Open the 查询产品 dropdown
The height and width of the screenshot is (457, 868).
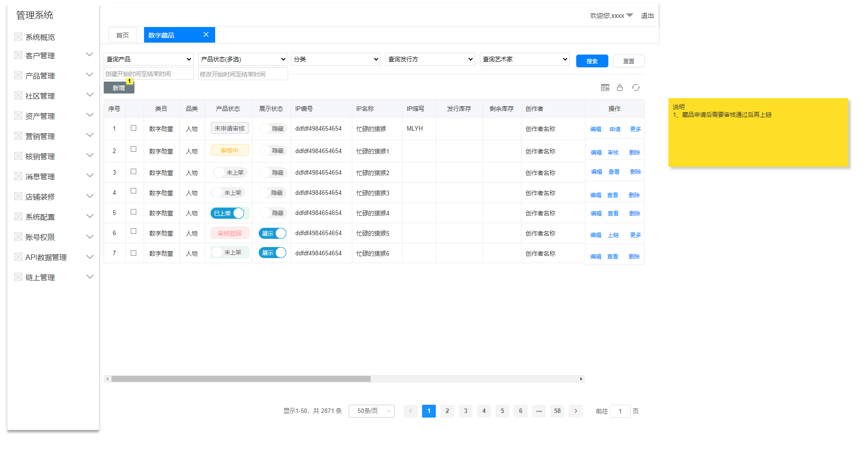click(x=149, y=59)
